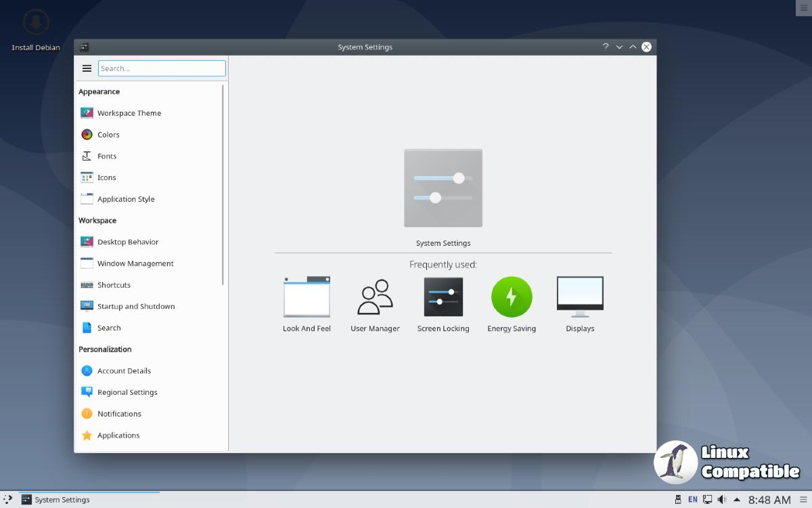Open the Screen Locking icon
This screenshot has width=812, height=508.
pos(443,298)
